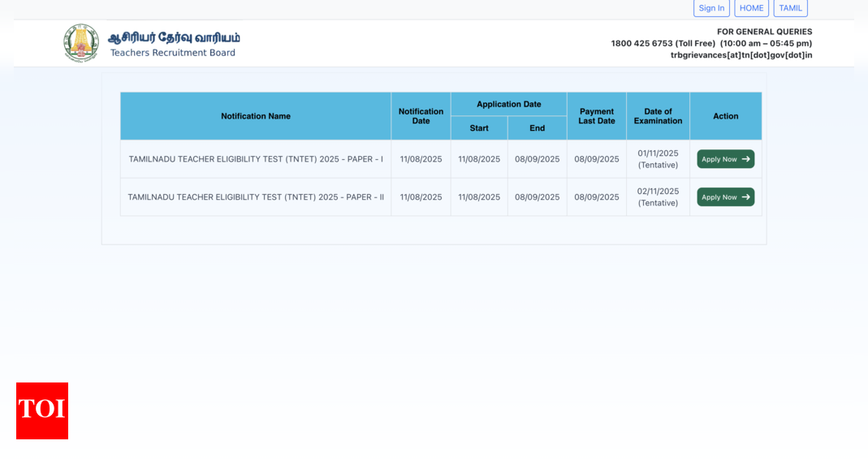Apply Now for TNTET 2025 Paper II
The image size is (868, 471).
coord(725,197)
